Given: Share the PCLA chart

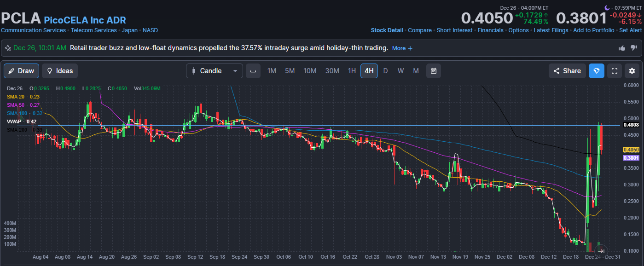Looking at the screenshot, I should tap(567, 71).
